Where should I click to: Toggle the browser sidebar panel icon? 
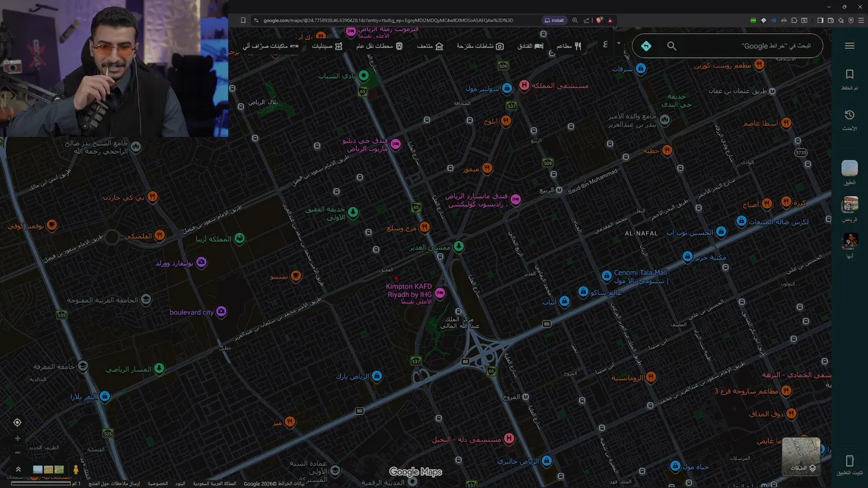tap(820, 20)
